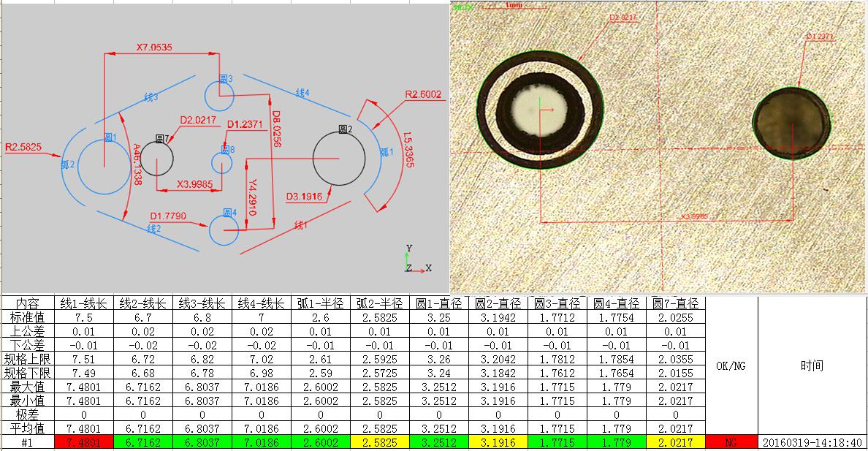868x451 pixels.
Task: Select the R2.6002 radius annotation
Action: 424,94
